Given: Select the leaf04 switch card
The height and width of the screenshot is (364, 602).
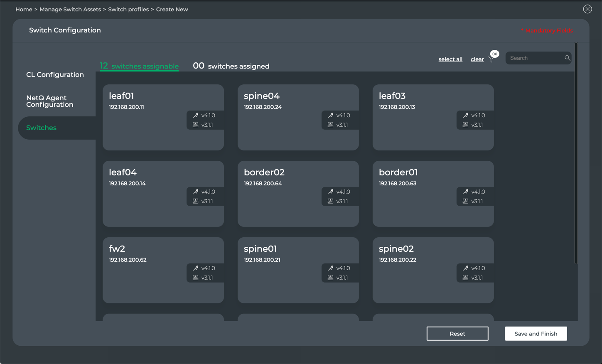Looking at the screenshot, I should click(163, 194).
